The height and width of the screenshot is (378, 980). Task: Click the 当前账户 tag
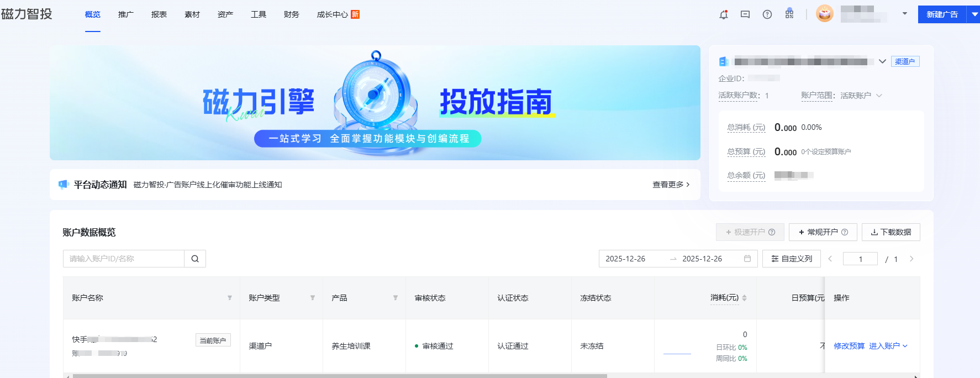tap(213, 340)
